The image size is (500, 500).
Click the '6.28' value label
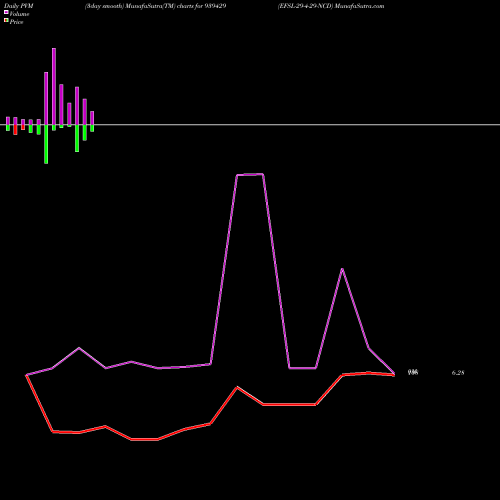[458, 373]
